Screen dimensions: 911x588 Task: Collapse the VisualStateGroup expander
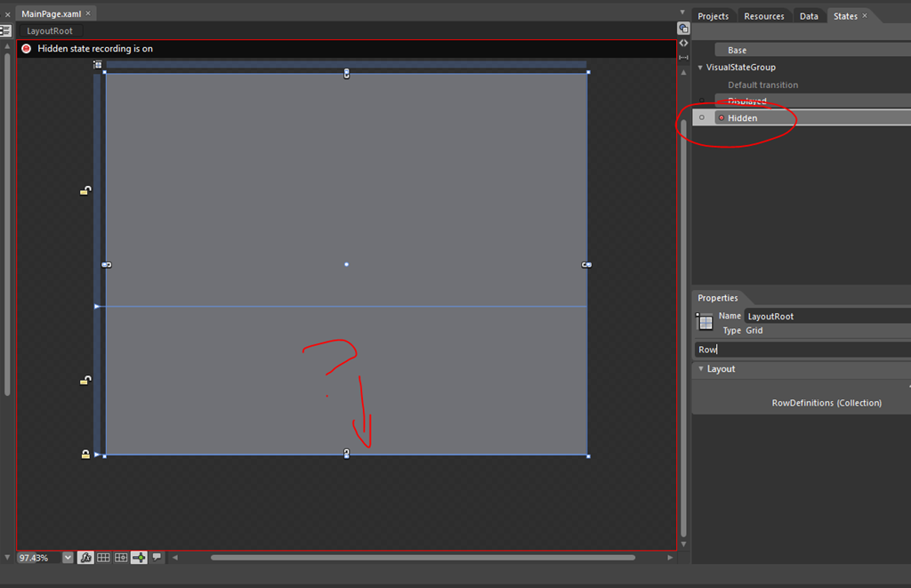coord(700,68)
